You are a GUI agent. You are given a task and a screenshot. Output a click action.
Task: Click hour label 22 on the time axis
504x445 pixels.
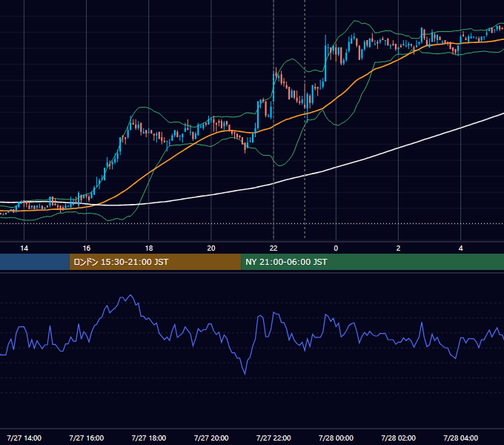point(273,248)
